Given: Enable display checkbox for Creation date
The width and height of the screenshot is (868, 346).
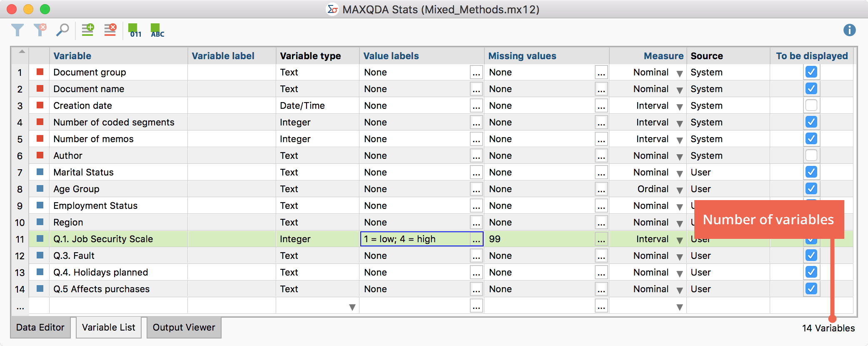Looking at the screenshot, I should pyautogui.click(x=811, y=105).
